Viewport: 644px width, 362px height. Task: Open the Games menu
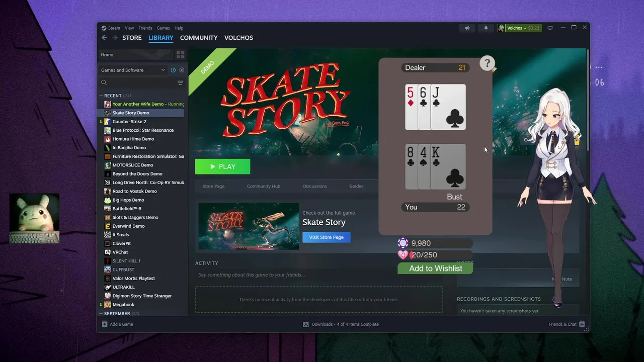163,28
